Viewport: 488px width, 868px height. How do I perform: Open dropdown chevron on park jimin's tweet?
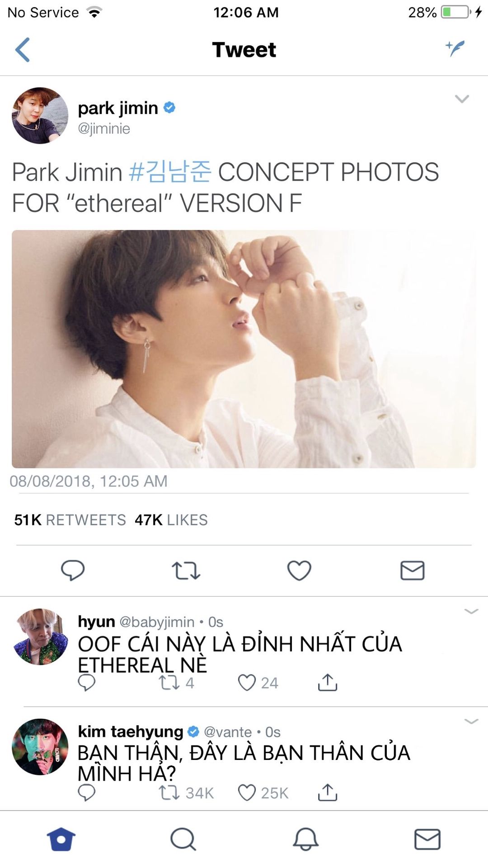462,99
